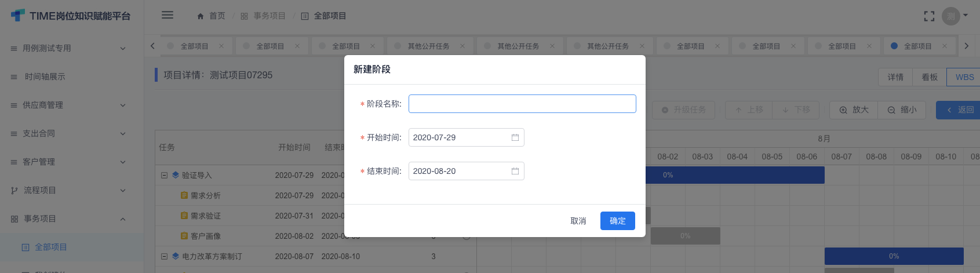Image resolution: width=980 pixels, height=273 pixels.
Task: Click the 首页 breadcrumb link
Action: tap(217, 16)
